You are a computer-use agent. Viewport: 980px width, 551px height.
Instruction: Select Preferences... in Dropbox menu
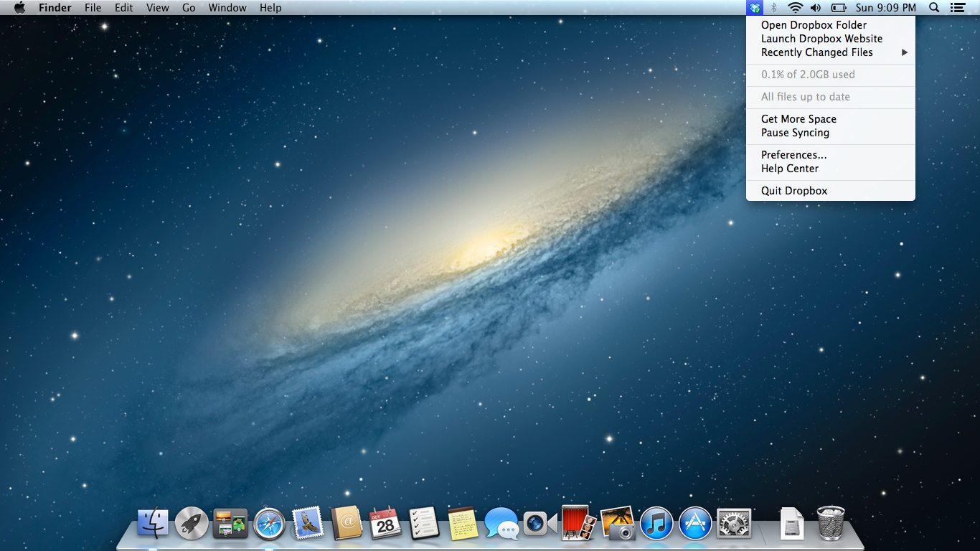[x=793, y=155]
